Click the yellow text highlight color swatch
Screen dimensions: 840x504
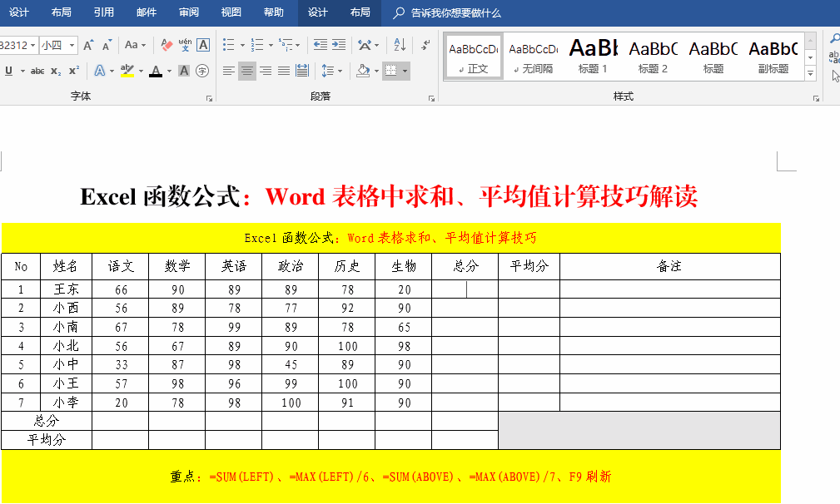coord(127,72)
